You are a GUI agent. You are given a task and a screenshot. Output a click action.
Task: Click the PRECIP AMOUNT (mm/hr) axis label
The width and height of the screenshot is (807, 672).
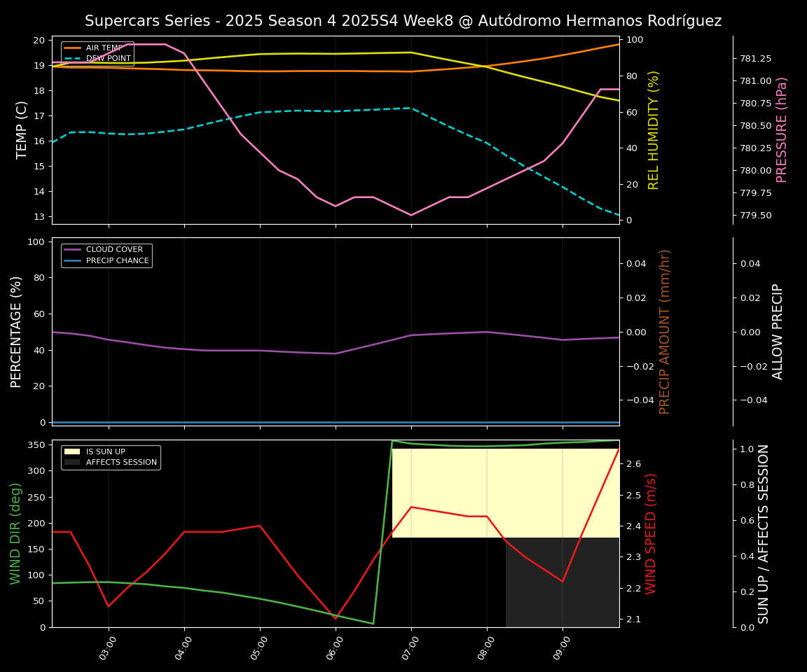tap(665, 331)
